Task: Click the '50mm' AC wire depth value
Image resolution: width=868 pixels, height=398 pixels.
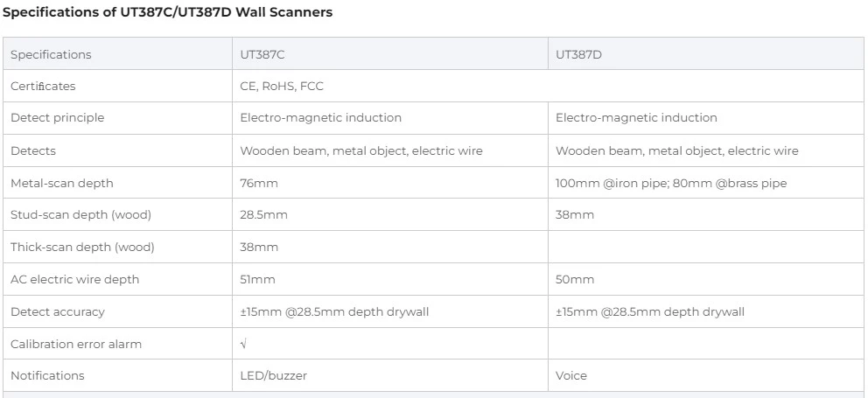Action: coord(575,279)
